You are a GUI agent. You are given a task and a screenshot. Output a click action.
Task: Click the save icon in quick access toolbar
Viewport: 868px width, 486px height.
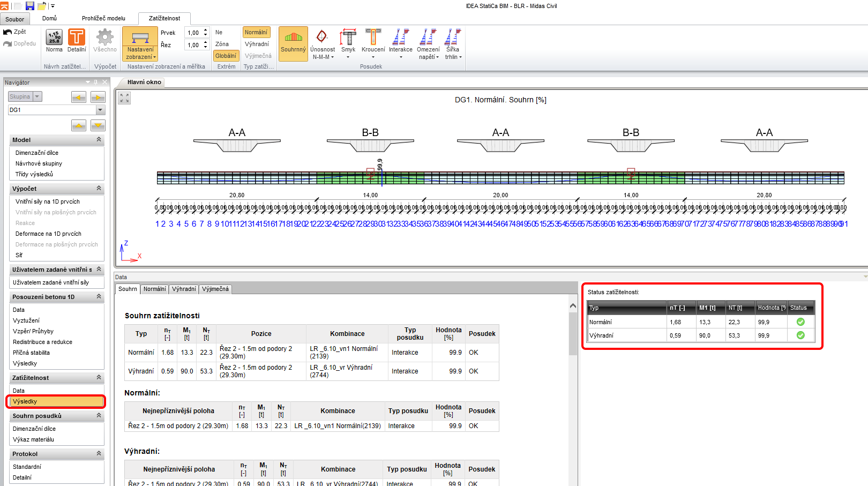click(30, 6)
